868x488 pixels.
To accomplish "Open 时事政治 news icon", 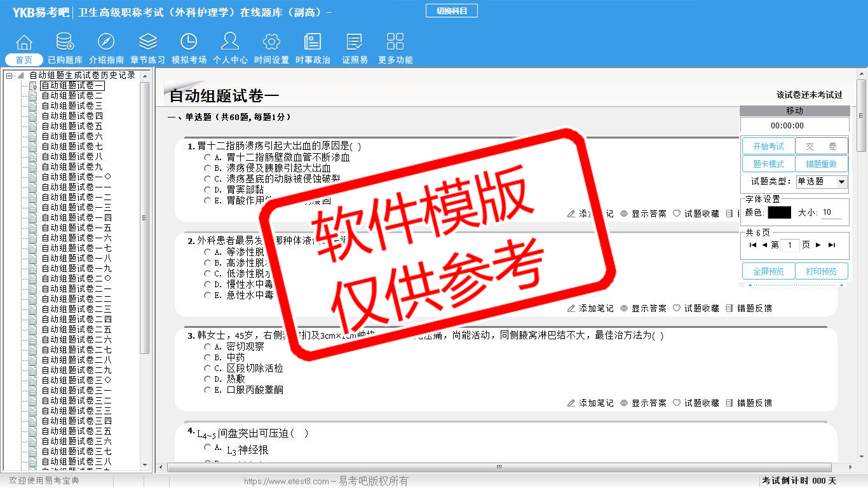I will coord(313,43).
